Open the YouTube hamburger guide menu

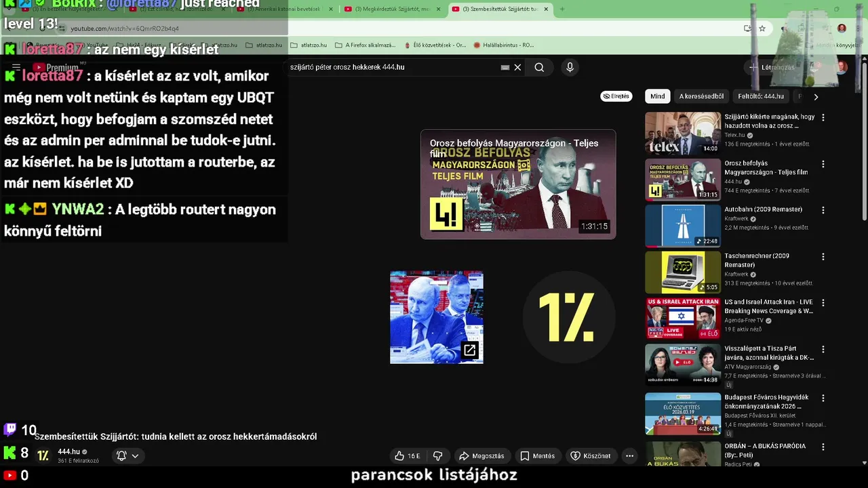[x=16, y=67]
